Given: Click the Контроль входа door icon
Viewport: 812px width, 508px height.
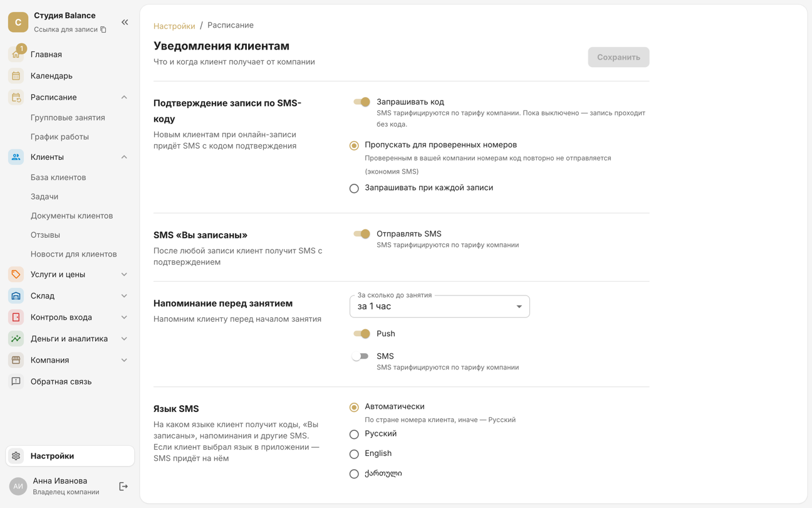Looking at the screenshot, I should pyautogui.click(x=16, y=317).
